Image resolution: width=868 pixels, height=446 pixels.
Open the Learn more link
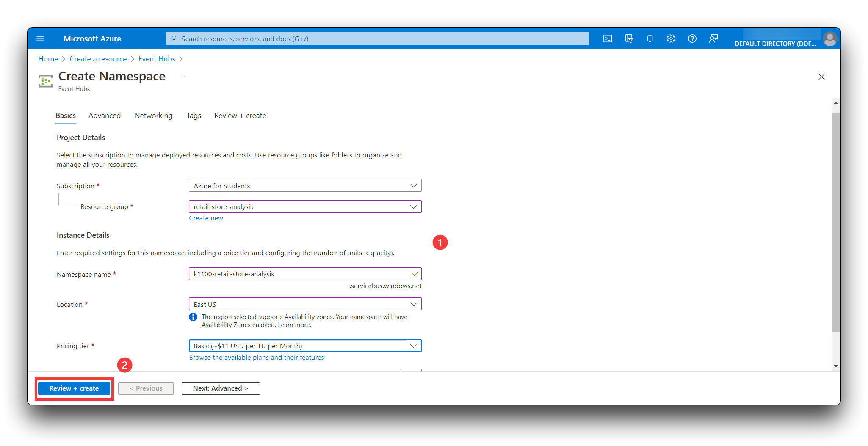294,325
